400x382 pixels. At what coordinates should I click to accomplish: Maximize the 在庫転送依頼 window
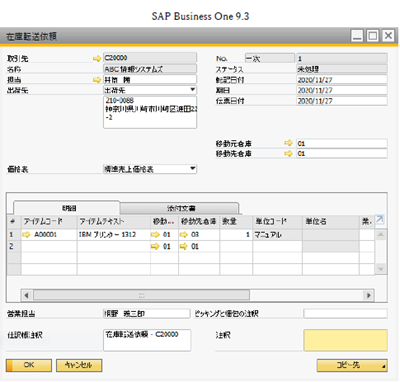[x=373, y=36]
